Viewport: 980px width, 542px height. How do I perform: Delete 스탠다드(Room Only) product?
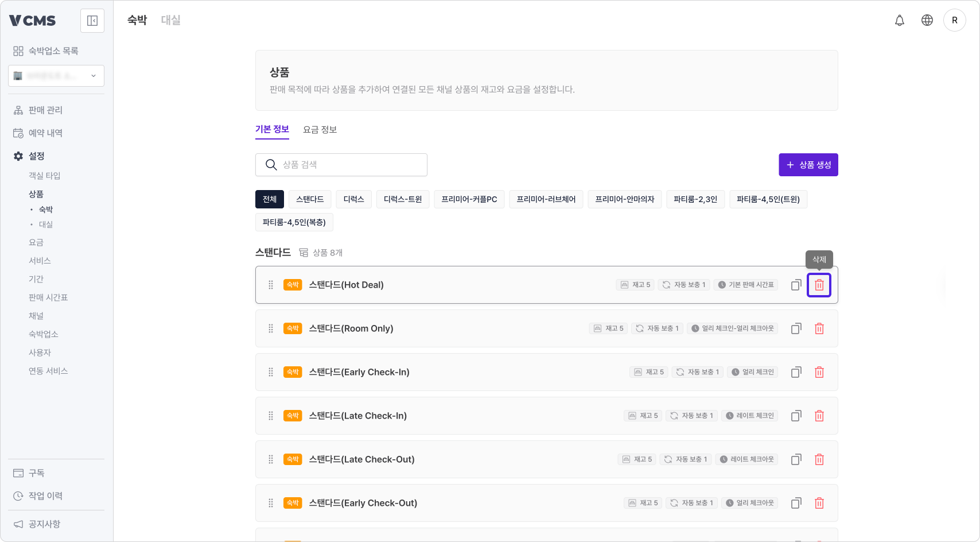coord(819,328)
